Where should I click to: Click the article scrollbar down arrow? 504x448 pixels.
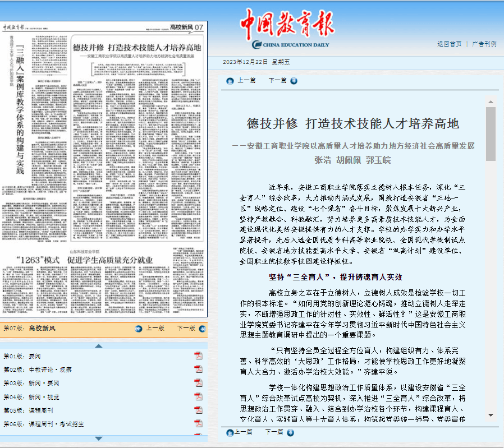click(491, 415)
